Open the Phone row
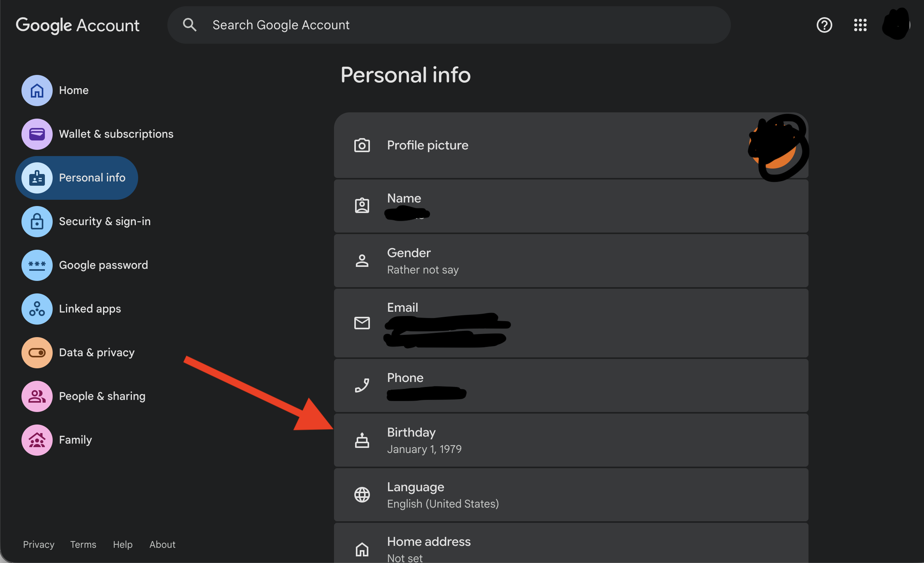The width and height of the screenshot is (924, 563). click(x=571, y=385)
